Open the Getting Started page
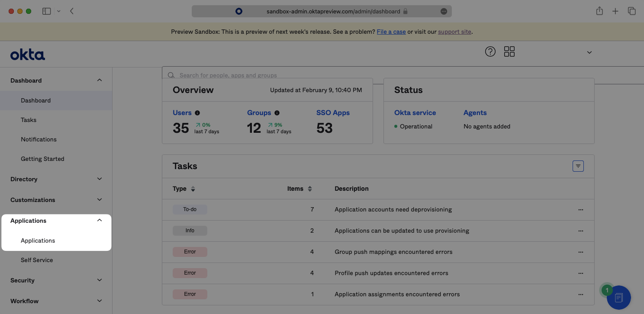 click(x=42, y=159)
